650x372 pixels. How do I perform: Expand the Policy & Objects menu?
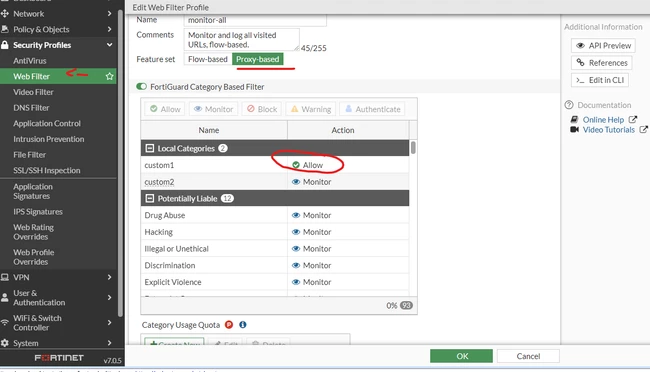(x=109, y=29)
